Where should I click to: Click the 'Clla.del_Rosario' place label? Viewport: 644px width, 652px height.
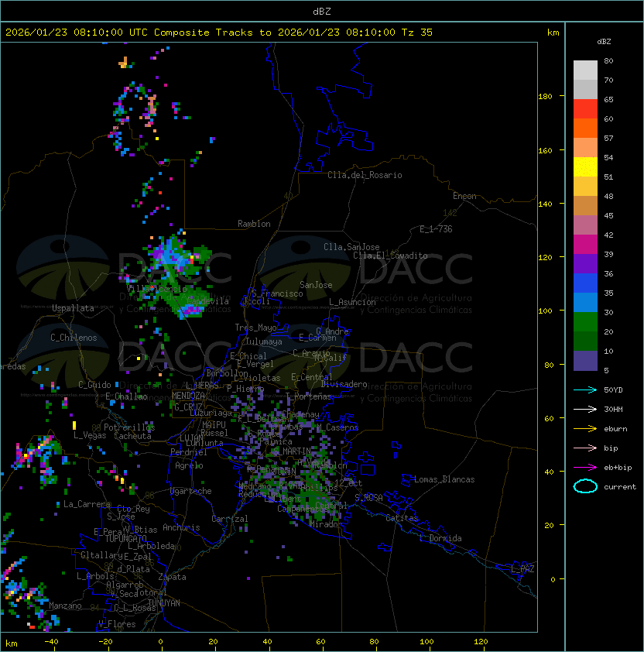[x=365, y=175]
